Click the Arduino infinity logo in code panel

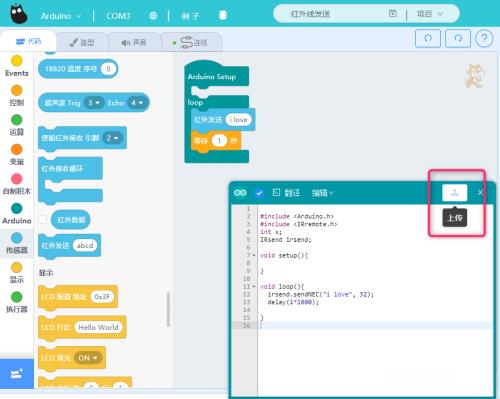(240, 193)
